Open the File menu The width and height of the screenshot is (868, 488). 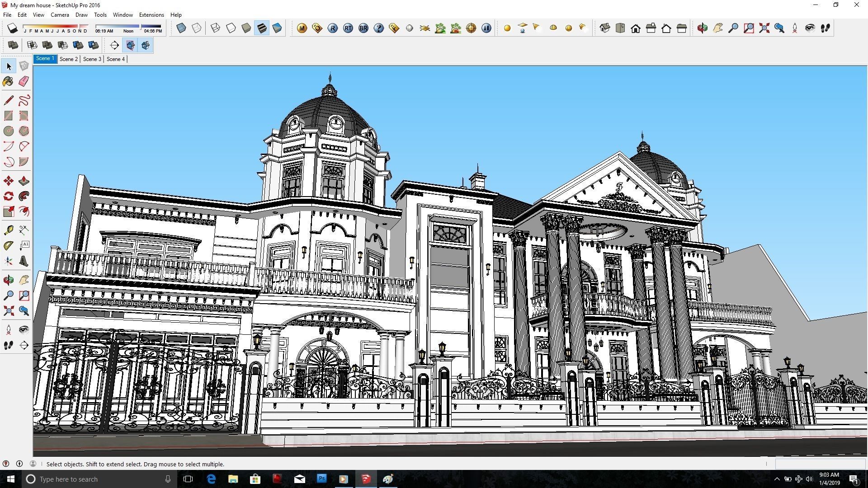coord(7,15)
